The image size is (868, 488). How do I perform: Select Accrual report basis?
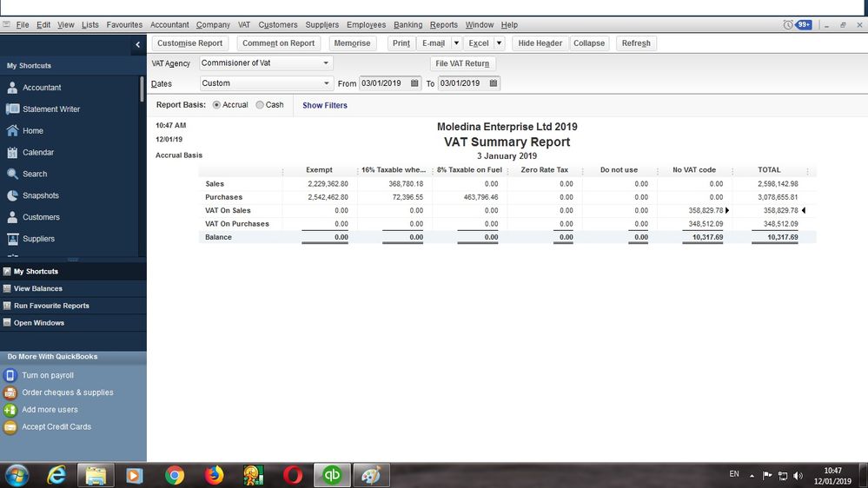click(x=216, y=104)
